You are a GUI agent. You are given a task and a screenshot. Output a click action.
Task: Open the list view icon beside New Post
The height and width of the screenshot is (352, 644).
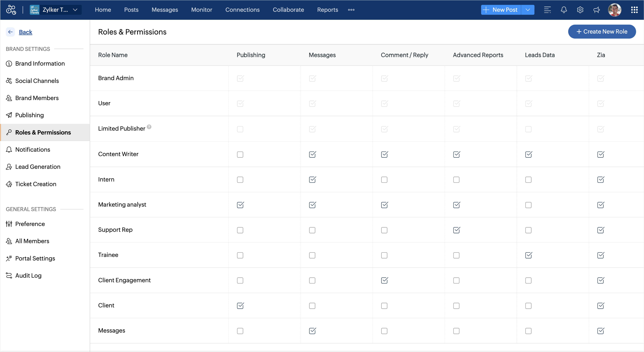(547, 10)
